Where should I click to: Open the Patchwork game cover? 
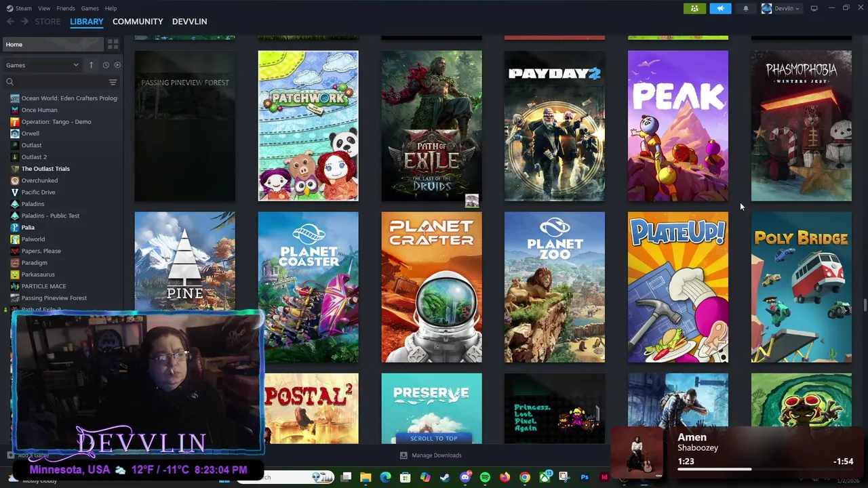308,126
